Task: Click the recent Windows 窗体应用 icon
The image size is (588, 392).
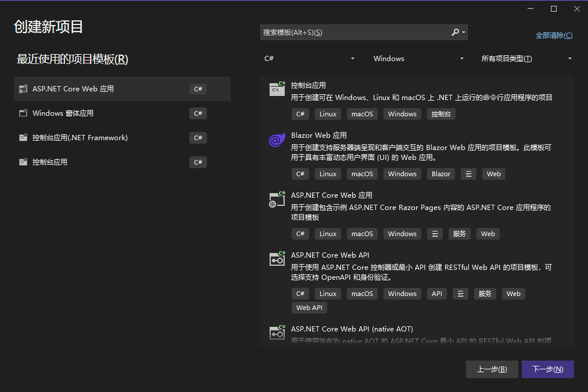Action: pos(23,113)
